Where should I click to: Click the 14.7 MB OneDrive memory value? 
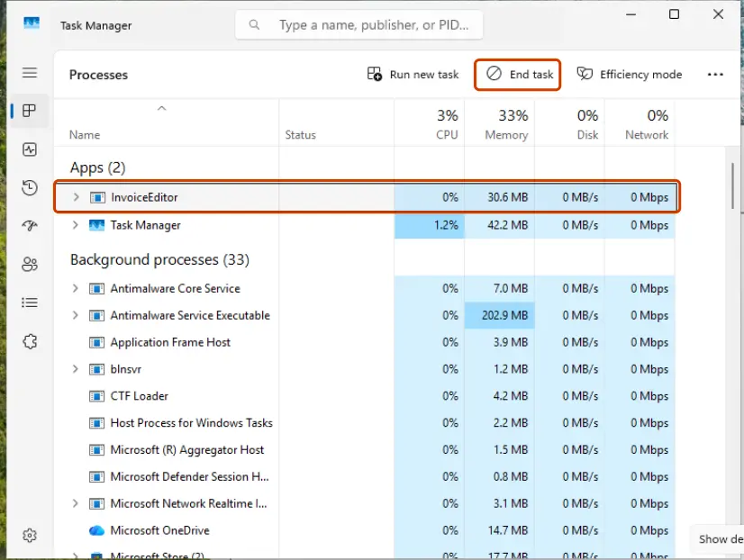[x=508, y=530]
